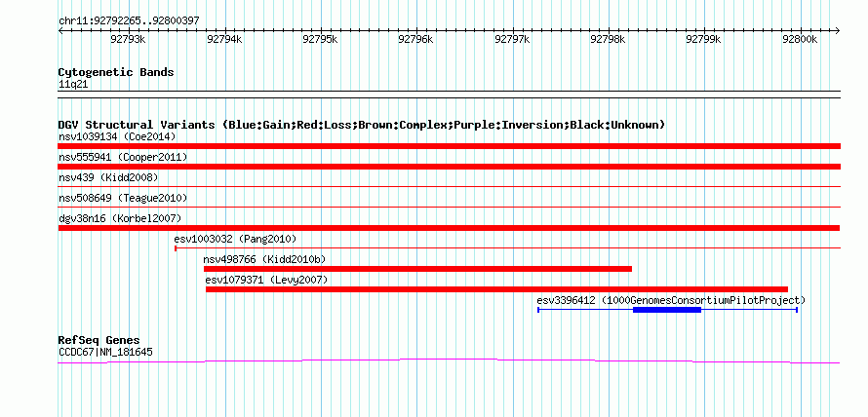
Task: Select the nsv439 (Kidd2008) thin red line
Action: coord(449,187)
